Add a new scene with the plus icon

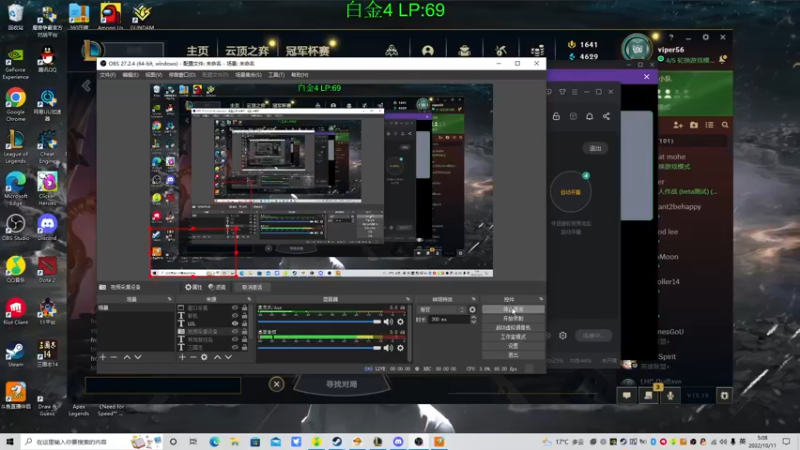coord(103,357)
